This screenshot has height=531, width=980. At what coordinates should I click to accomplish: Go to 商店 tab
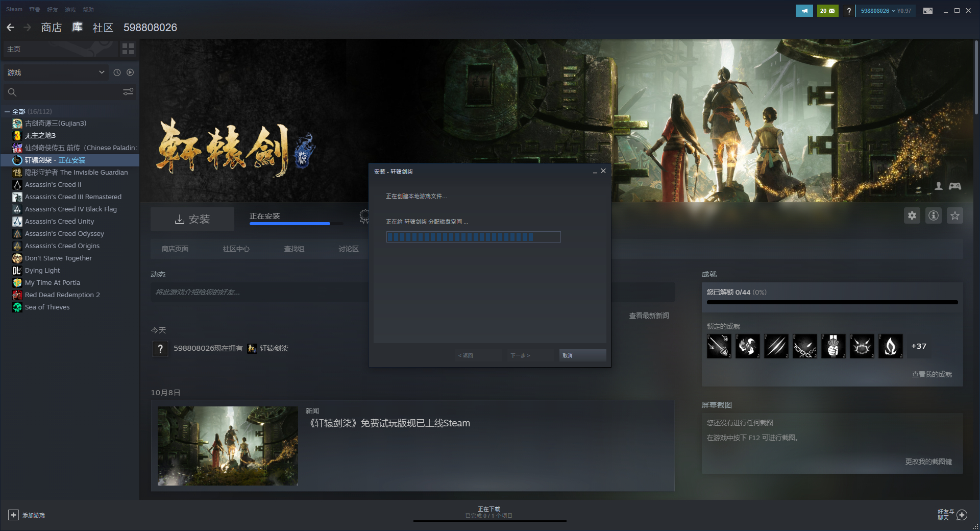(x=51, y=28)
